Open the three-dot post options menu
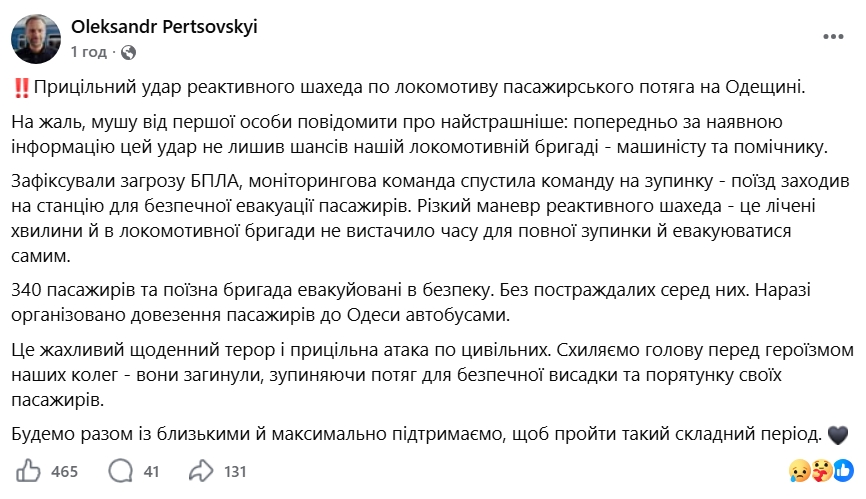Screen dimensions: 866x499 click(833, 37)
